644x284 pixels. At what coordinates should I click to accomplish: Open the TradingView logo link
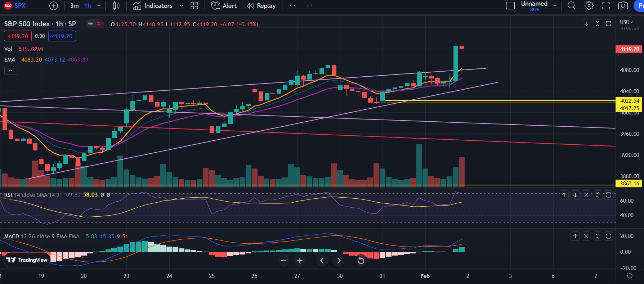[x=27, y=260]
